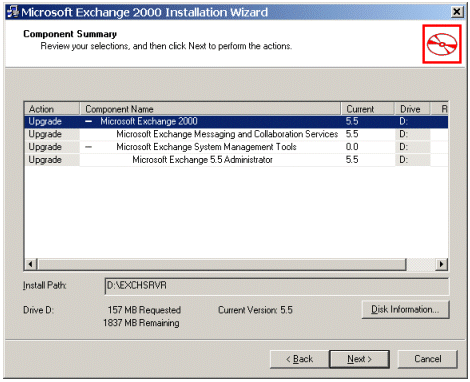Select Microsoft Exchange 5.5 Administrator
This screenshot has width=470, height=382.
click(x=202, y=160)
